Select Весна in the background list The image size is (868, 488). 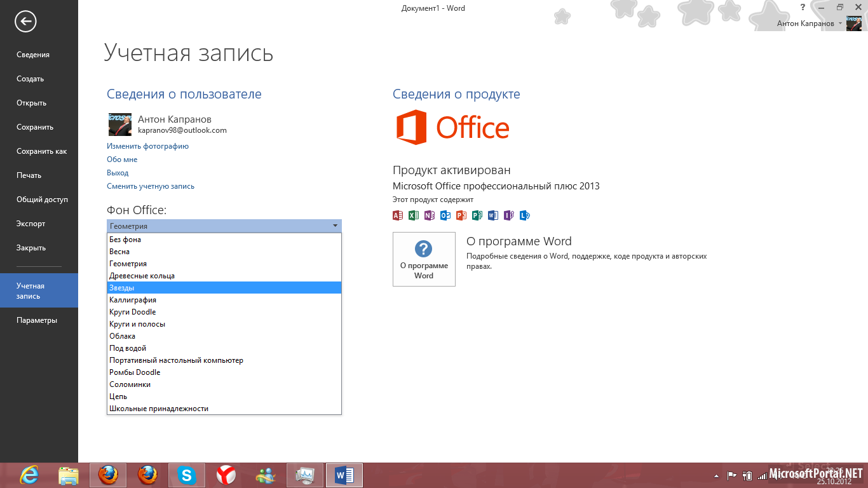224,252
